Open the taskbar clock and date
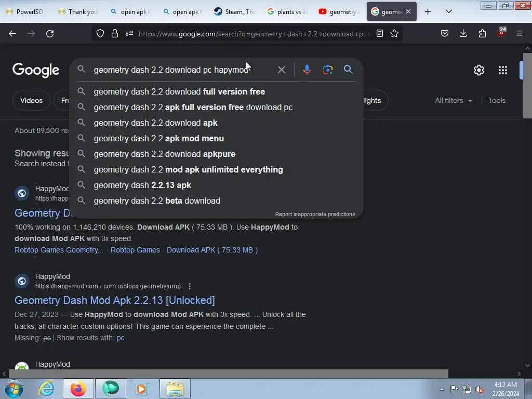The width and height of the screenshot is (532, 399). pos(506,389)
